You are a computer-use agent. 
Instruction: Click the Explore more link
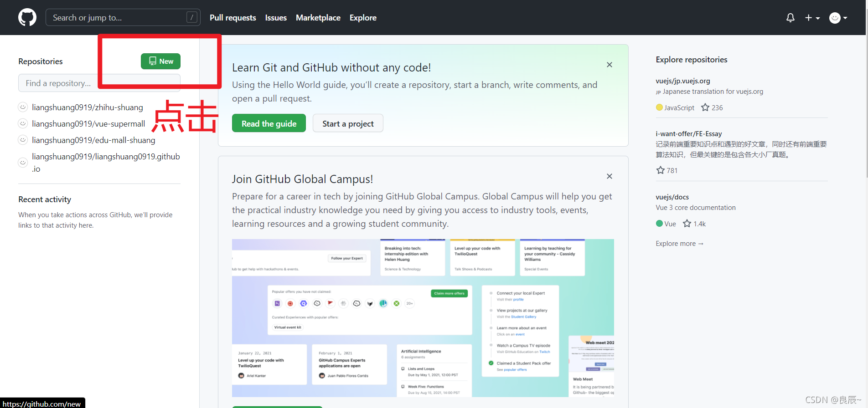coord(680,244)
